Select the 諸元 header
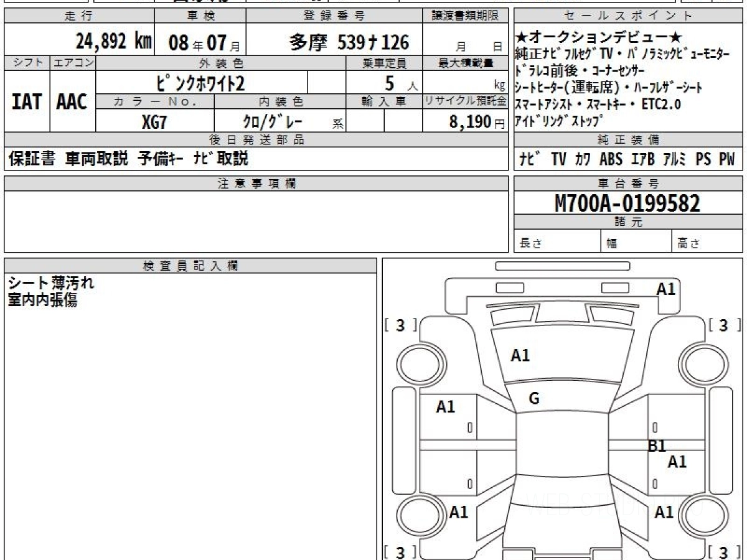 [628, 222]
